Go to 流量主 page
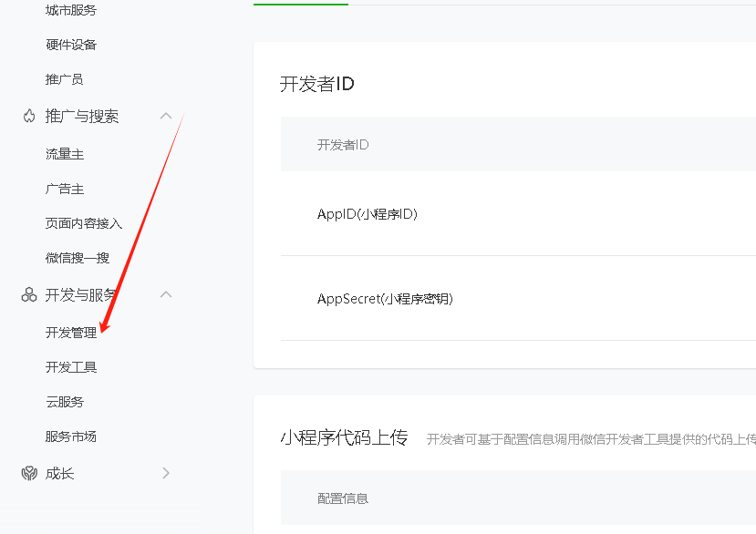The height and width of the screenshot is (534, 756). (x=65, y=154)
